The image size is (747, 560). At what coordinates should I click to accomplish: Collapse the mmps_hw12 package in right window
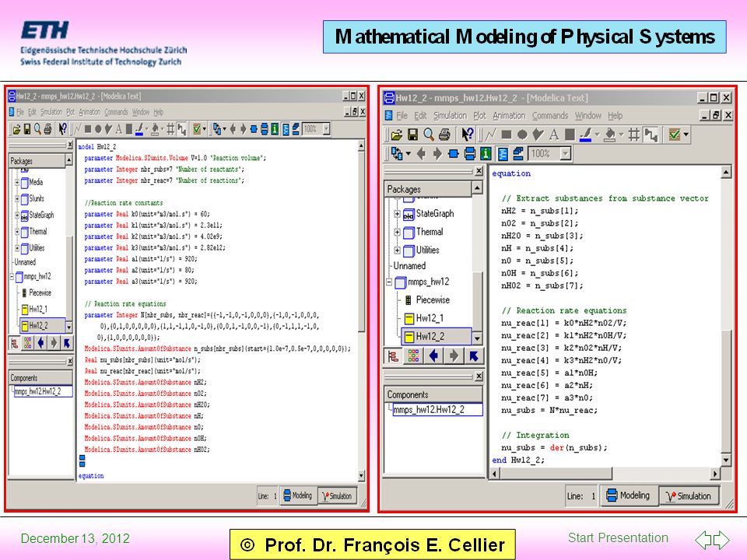point(389,282)
